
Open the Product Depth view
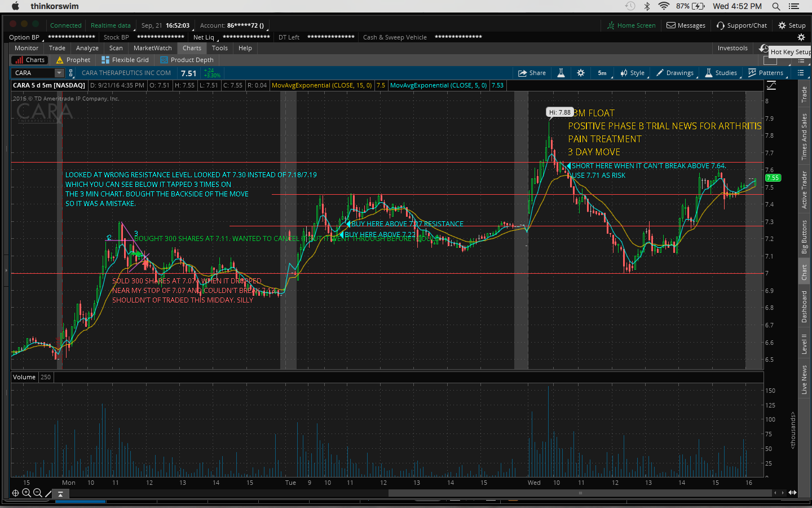tap(187, 60)
